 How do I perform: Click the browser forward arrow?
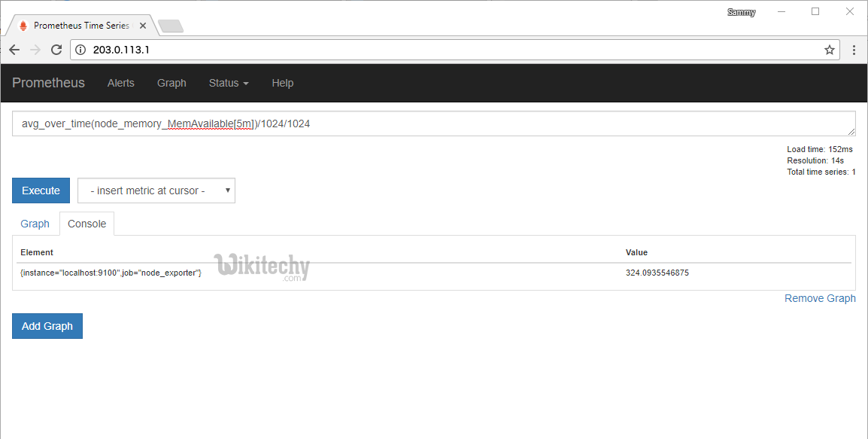click(35, 50)
